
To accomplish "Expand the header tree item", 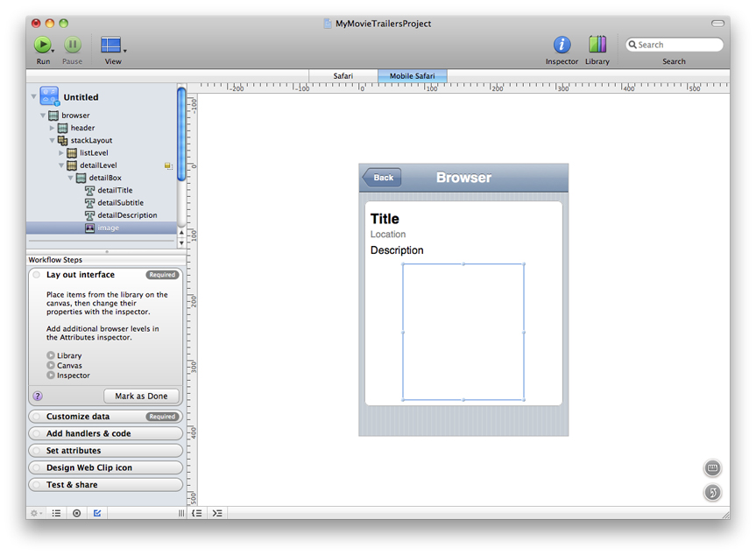I will [x=53, y=128].
